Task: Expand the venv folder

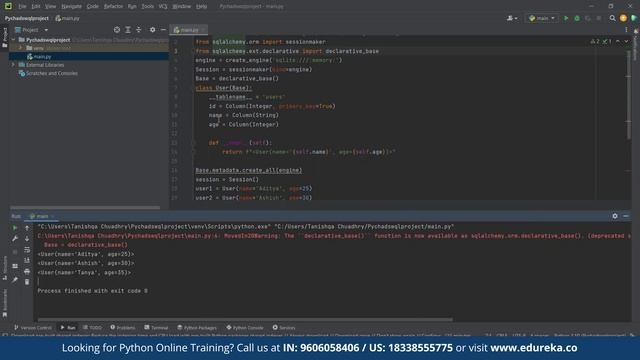Action: point(20,48)
